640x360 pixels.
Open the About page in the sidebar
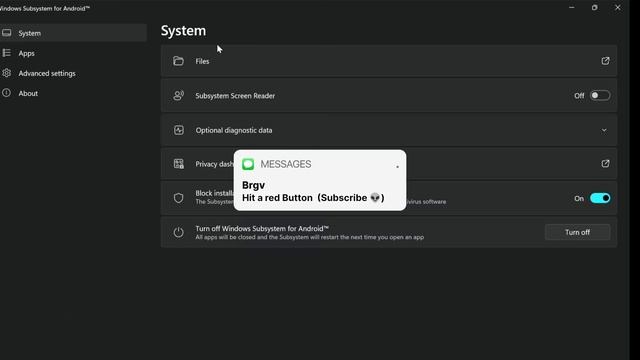[x=73, y=93]
